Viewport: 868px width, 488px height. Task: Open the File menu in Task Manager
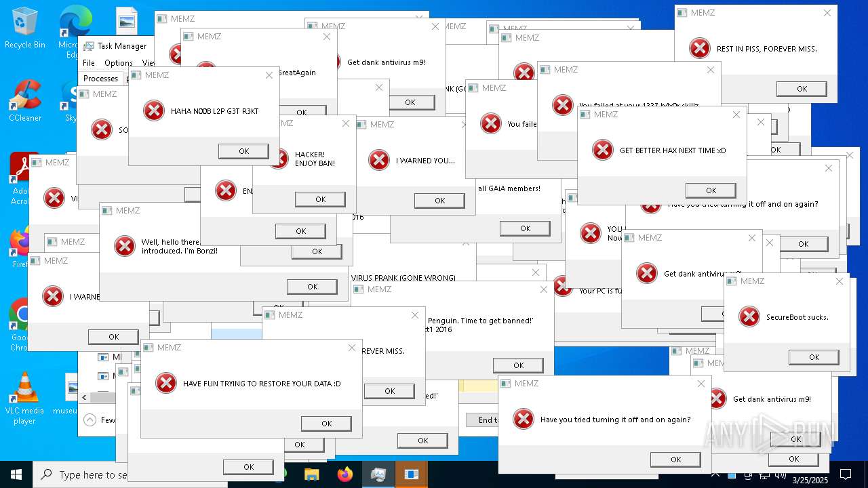pos(89,62)
